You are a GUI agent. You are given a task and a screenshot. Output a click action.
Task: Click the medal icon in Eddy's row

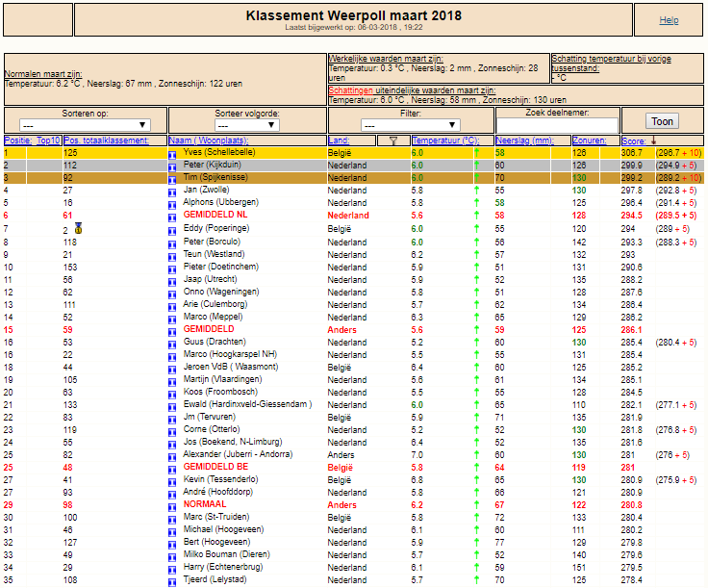pyautogui.click(x=78, y=228)
